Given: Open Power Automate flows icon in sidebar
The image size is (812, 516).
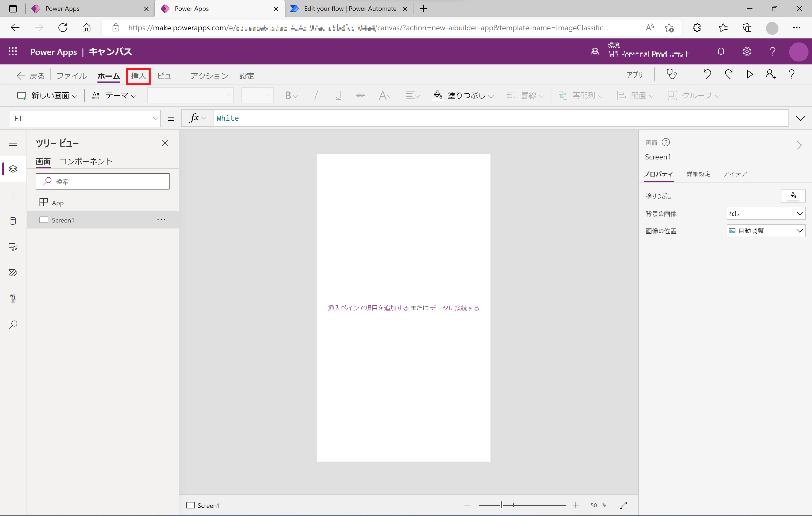Looking at the screenshot, I should (13, 273).
